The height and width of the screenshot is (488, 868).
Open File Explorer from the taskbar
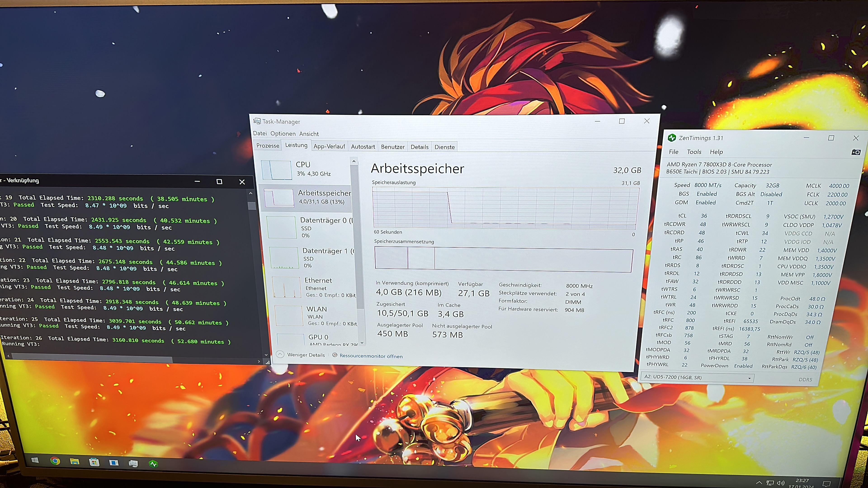click(x=74, y=461)
